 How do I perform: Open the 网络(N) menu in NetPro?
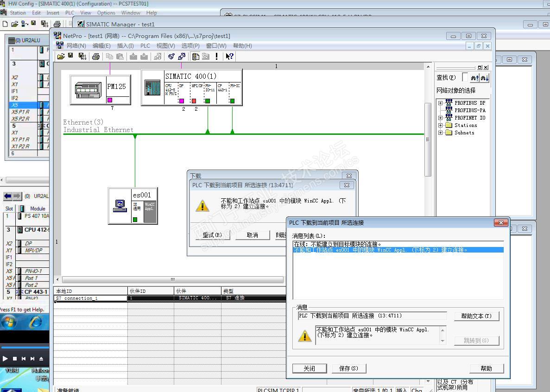[x=76, y=45]
